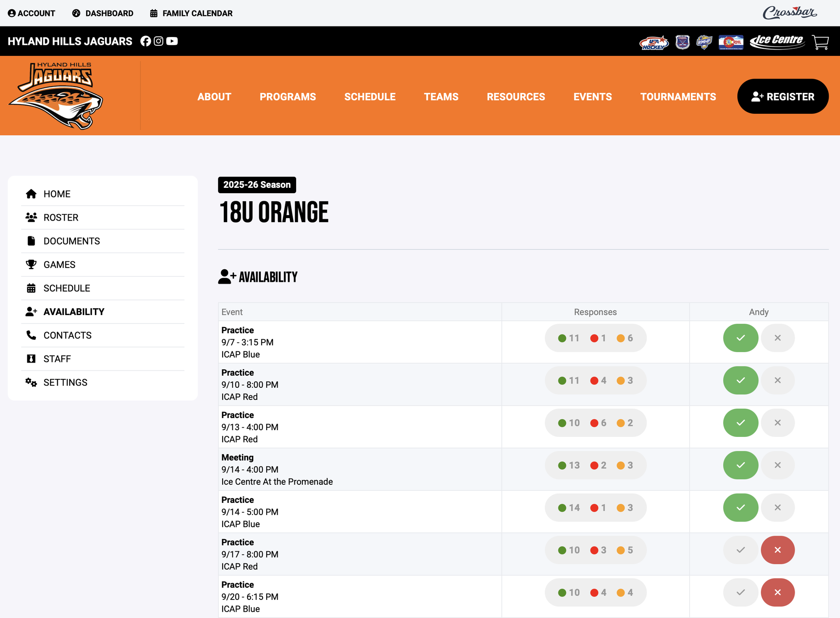Go to Roster in the sidebar
This screenshot has height=618, width=840.
tap(61, 218)
